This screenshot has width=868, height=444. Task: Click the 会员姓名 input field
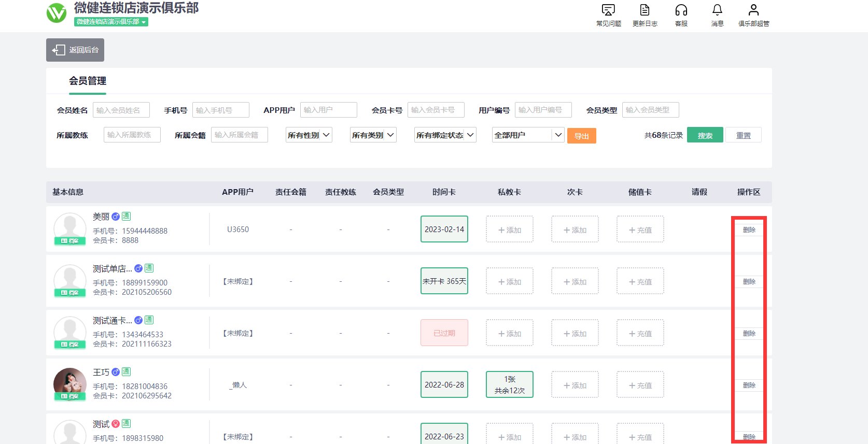tap(121, 110)
